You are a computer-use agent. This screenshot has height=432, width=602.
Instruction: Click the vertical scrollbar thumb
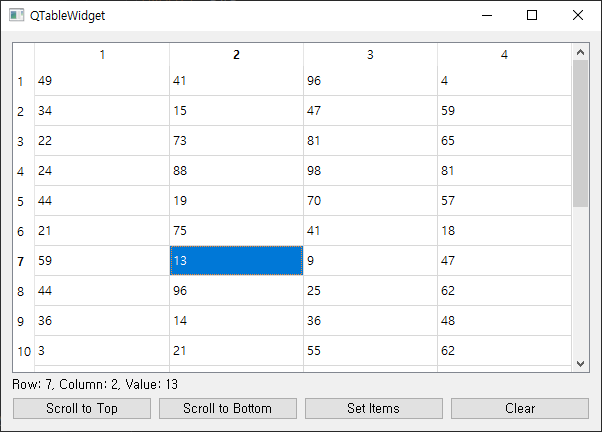(x=580, y=134)
